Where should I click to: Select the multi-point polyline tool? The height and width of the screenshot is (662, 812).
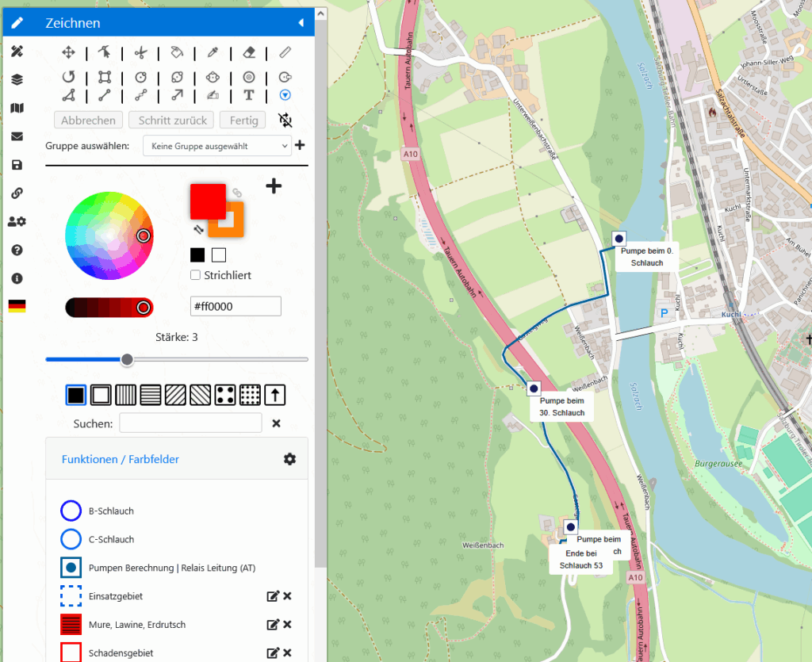click(x=141, y=95)
